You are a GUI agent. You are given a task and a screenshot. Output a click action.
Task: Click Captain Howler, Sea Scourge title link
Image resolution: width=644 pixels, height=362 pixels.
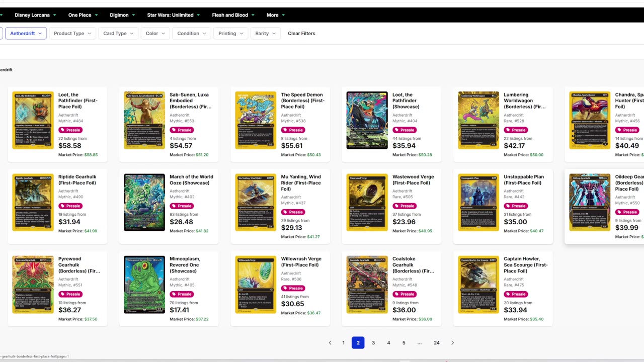(526, 265)
